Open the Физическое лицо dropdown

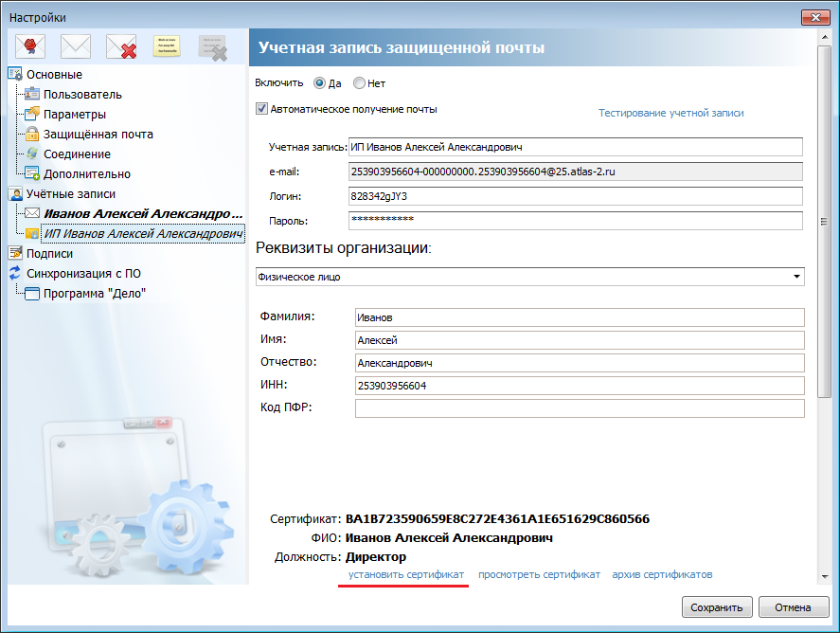pos(529,277)
